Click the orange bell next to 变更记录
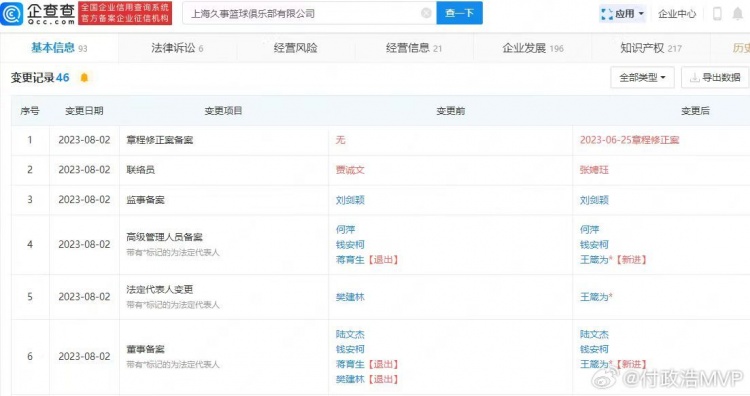The width and height of the screenshot is (750, 396). pos(84,77)
